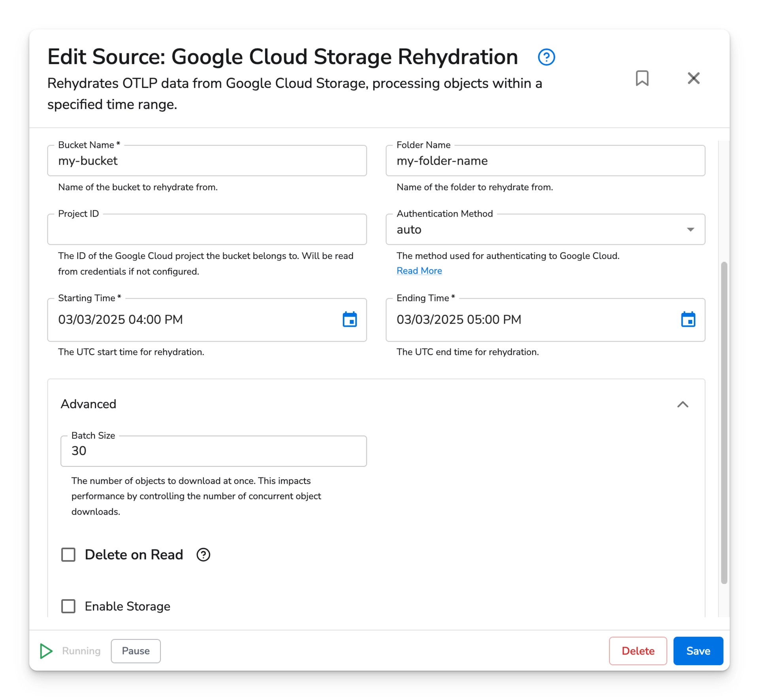Check the Delete on Read checkbox
Viewport: 759px width, 700px height.
click(68, 555)
